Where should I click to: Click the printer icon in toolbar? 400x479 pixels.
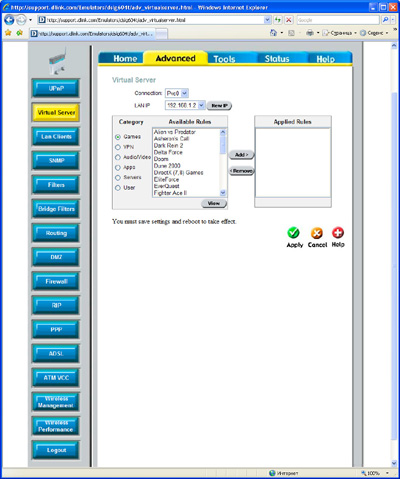click(x=310, y=33)
